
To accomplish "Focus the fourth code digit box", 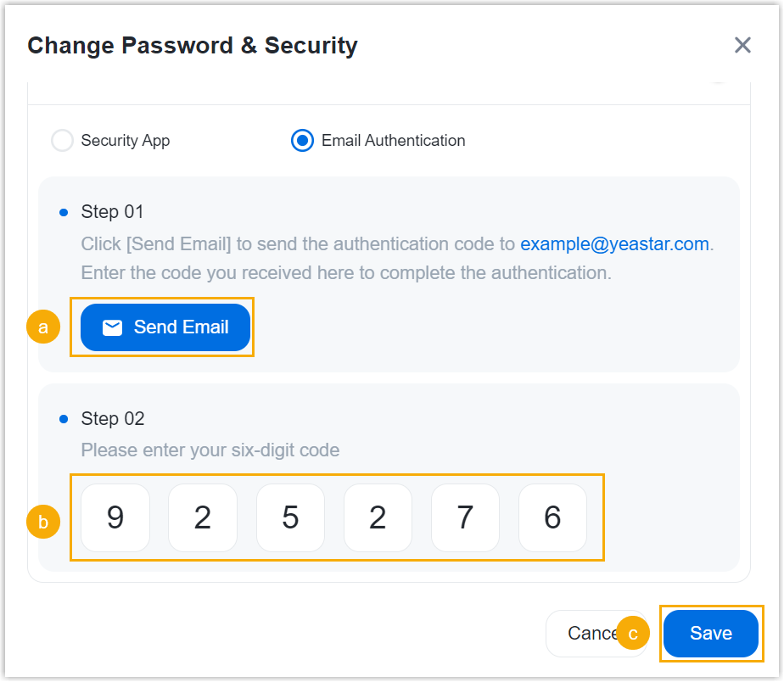I will [378, 517].
